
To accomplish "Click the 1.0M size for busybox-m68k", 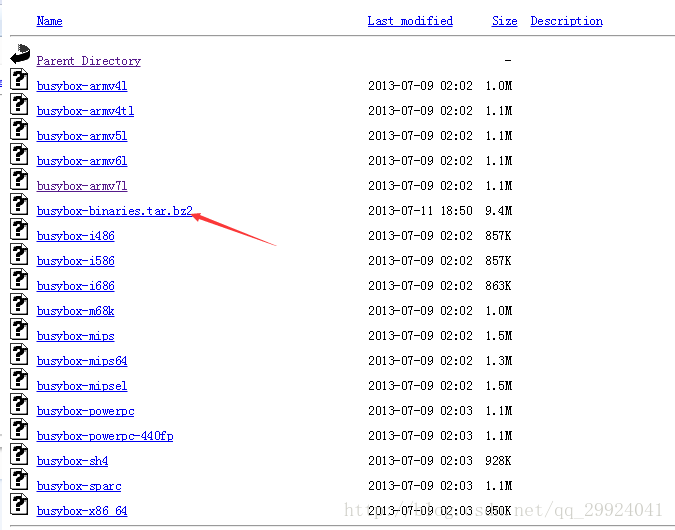I will pyautogui.click(x=499, y=310).
